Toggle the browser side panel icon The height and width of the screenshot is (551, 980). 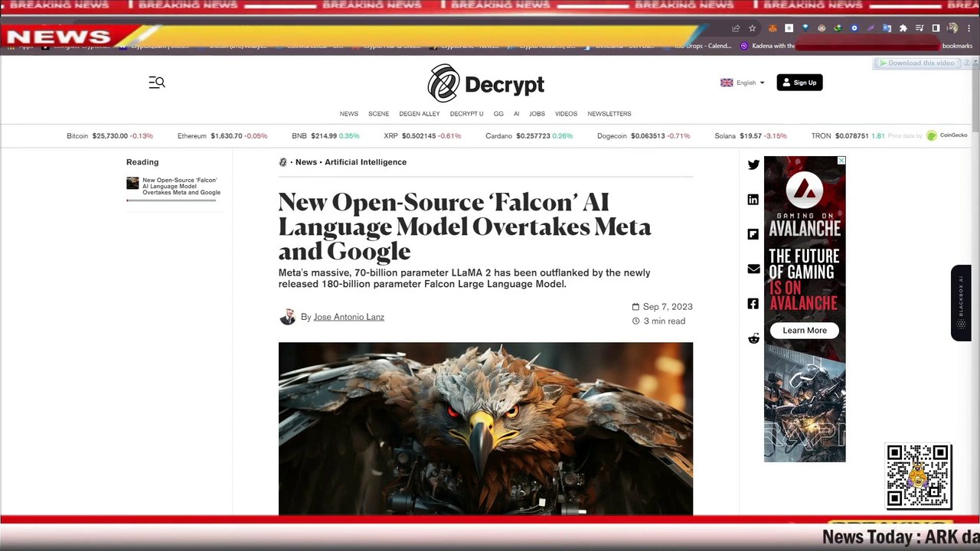[x=936, y=28]
